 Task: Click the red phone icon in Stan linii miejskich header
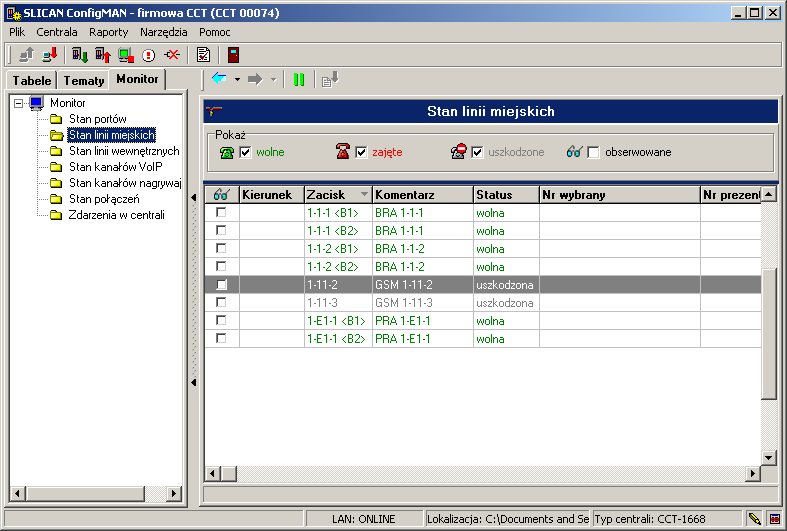tap(214, 111)
